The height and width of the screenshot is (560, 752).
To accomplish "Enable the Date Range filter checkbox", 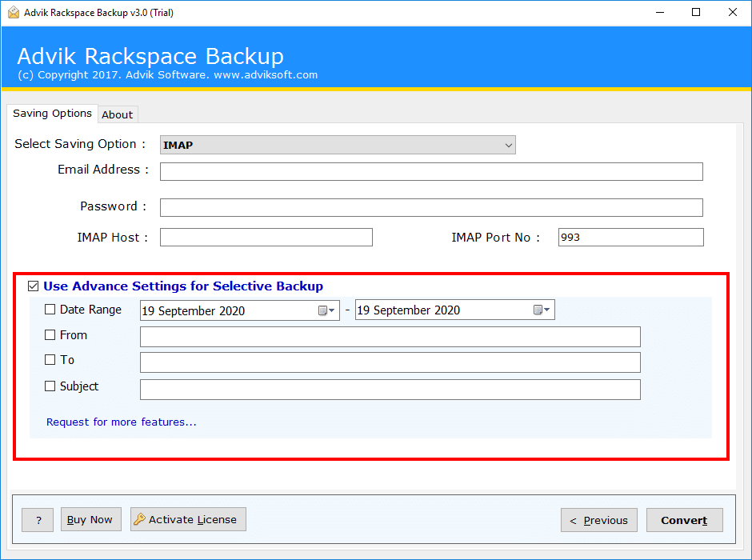I will [50, 310].
